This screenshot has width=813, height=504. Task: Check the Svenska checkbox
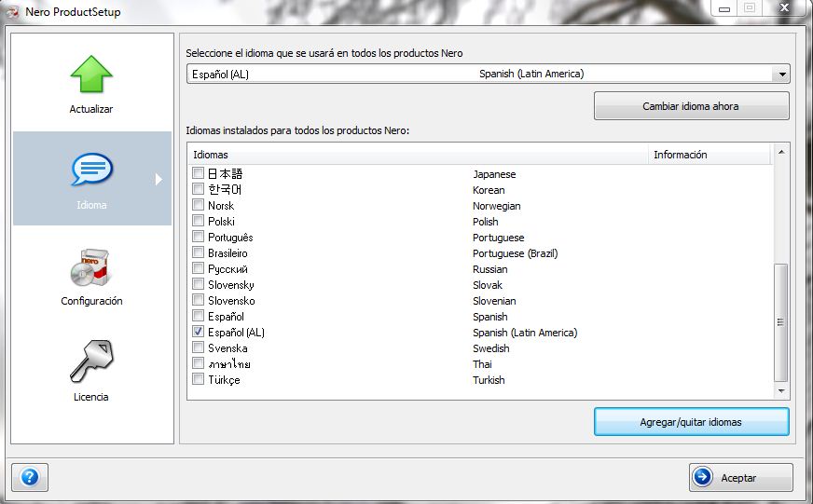pyautogui.click(x=198, y=347)
